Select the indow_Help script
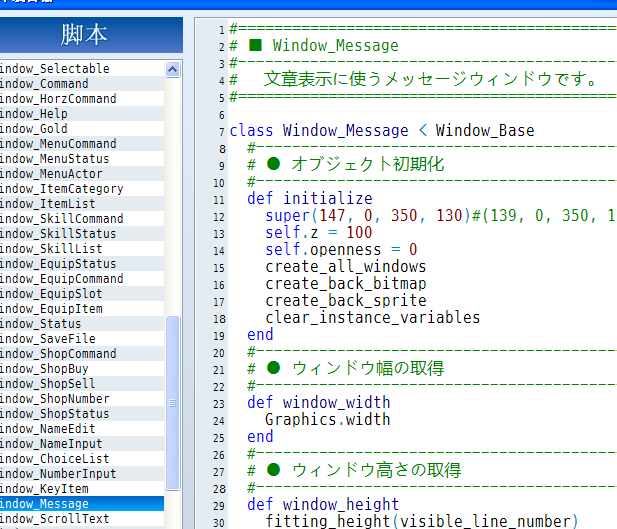 coord(82,113)
